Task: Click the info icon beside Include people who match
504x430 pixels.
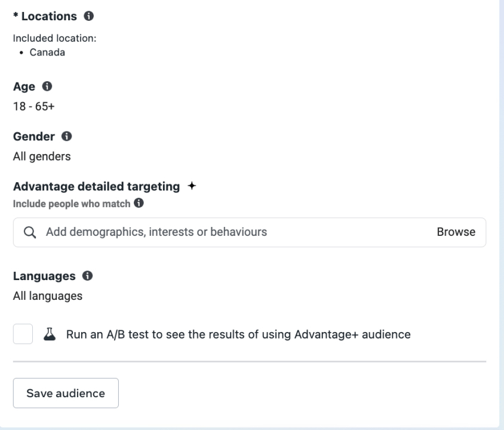Action: pos(137,204)
